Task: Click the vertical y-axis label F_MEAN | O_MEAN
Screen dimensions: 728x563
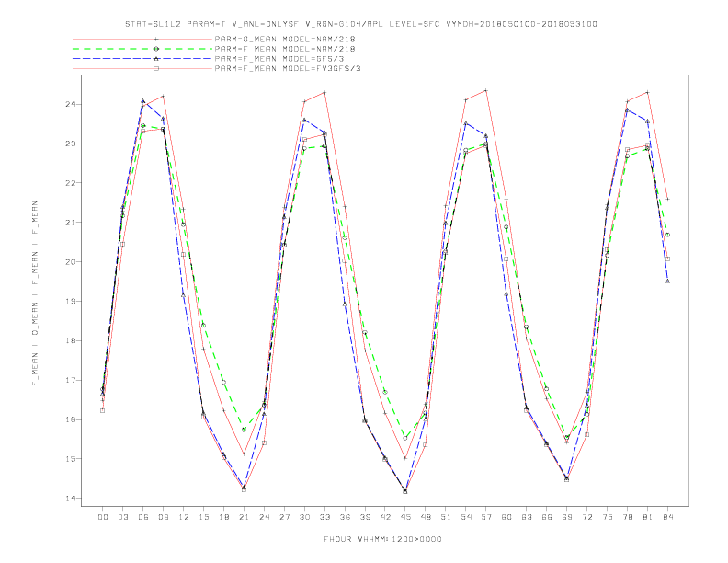Action: tap(35, 293)
